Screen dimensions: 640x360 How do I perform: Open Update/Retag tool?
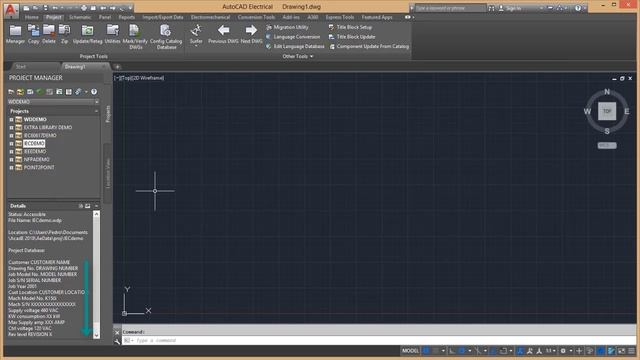point(87,34)
